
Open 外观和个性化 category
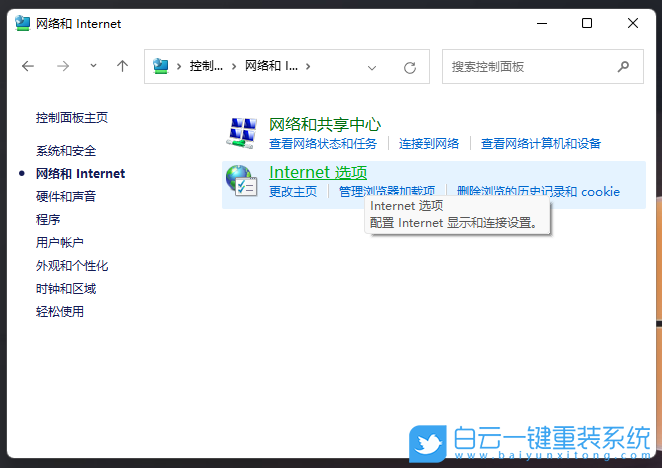(72, 266)
